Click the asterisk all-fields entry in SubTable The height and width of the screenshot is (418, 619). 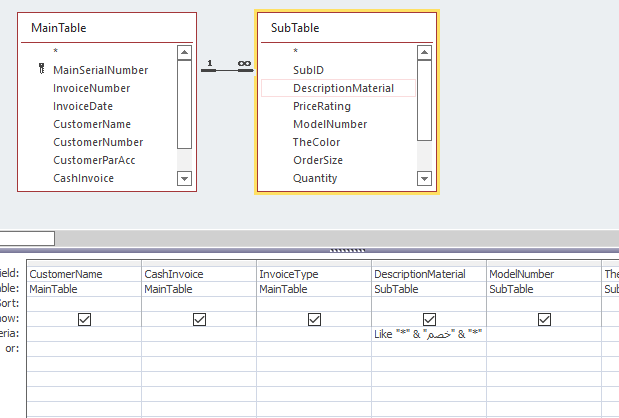tap(296, 51)
